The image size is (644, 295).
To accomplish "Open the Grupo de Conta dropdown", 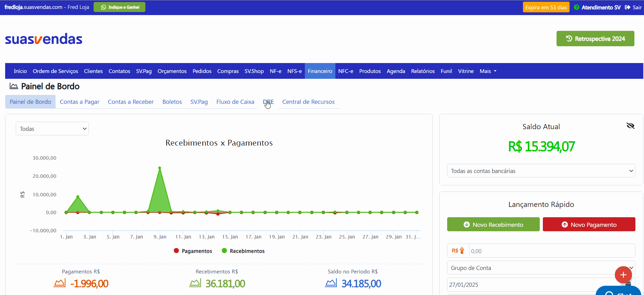I will (x=541, y=268).
